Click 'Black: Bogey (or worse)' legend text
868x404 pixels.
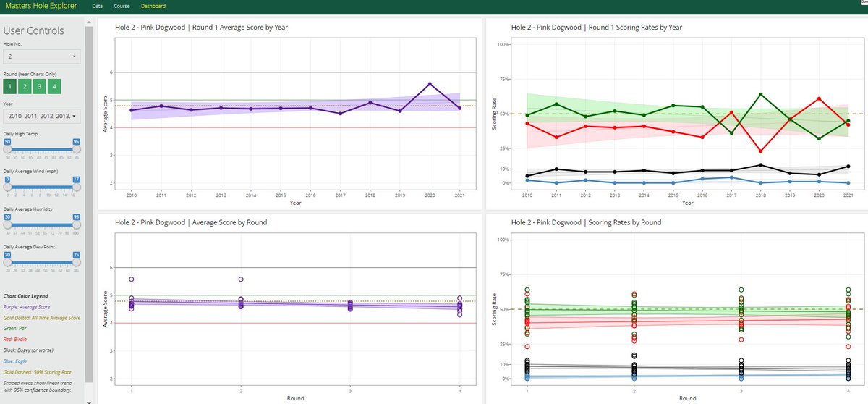(x=29, y=349)
